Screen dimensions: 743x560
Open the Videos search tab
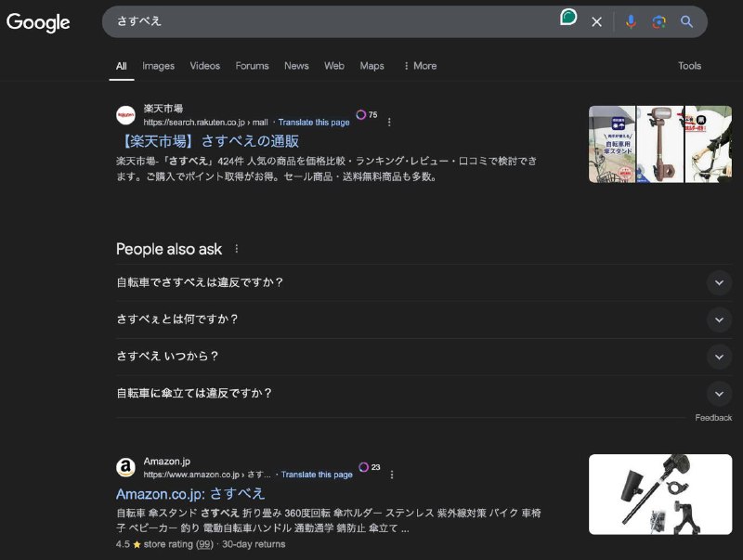[204, 66]
